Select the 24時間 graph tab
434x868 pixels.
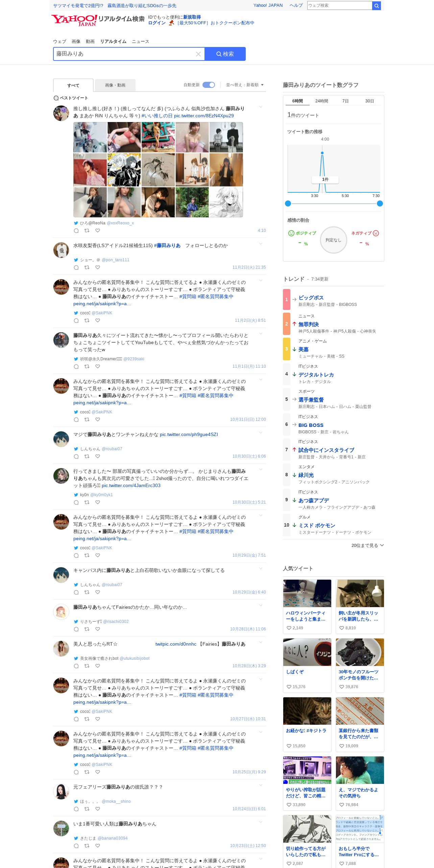(x=322, y=101)
